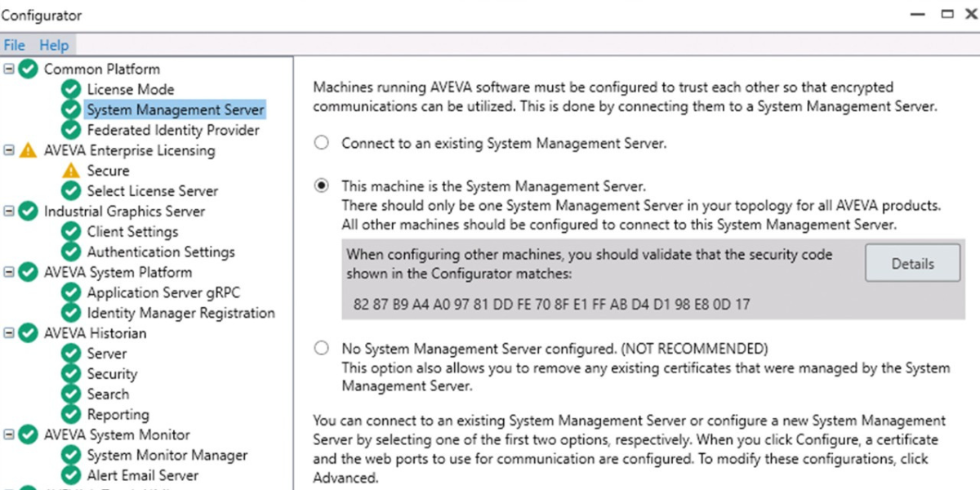Open the File menu
This screenshot has height=490, width=980.
(x=14, y=46)
